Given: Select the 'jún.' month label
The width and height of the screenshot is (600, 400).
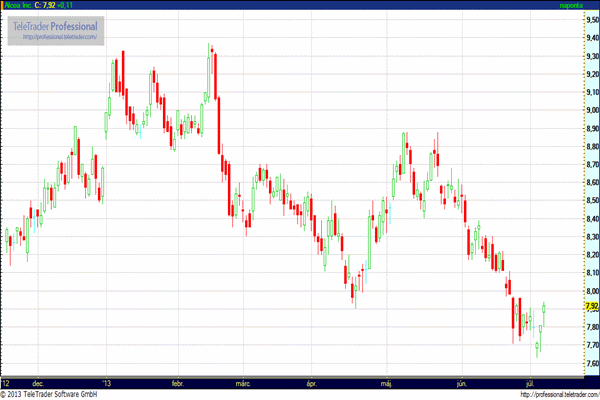Looking at the screenshot, I should click(x=461, y=383).
